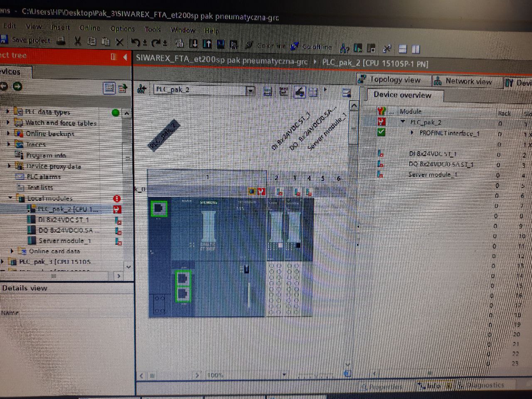Expand PROFINET interface_1 in Device overview
Viewport: 532px width, 399px height.
coord(412,133)
